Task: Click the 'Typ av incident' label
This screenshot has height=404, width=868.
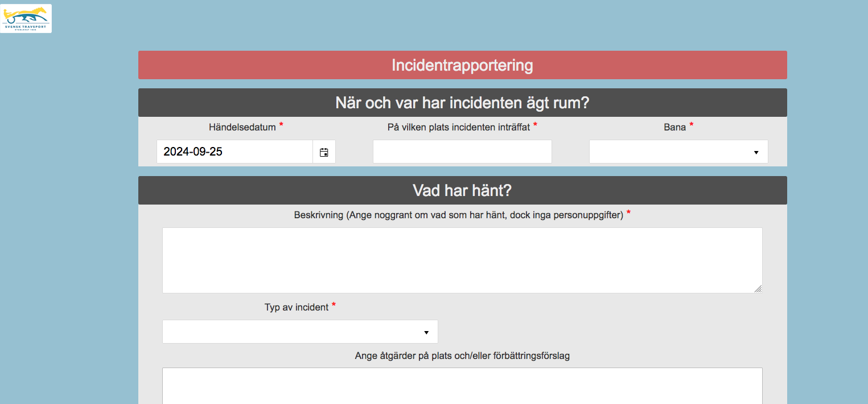Action: pyautogui.click(x=296, y=307)
